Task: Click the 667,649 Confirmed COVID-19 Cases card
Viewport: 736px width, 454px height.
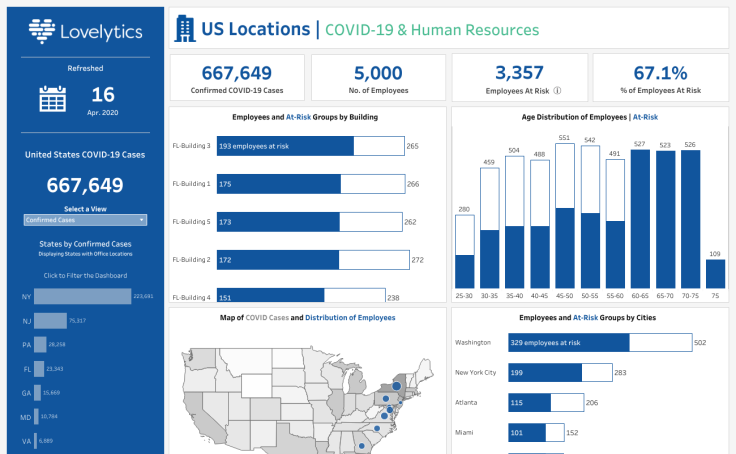Action: 237,78
